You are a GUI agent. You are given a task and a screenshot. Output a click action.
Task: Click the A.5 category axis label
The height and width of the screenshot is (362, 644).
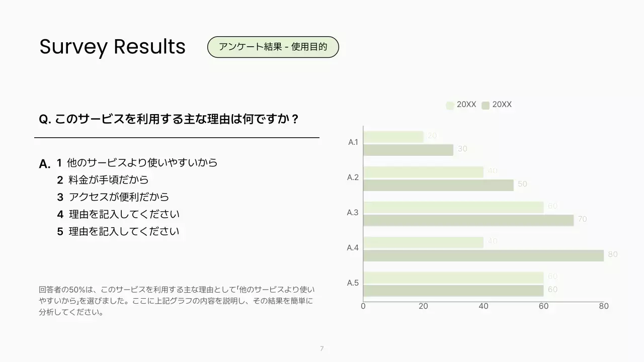click(353, 283)
